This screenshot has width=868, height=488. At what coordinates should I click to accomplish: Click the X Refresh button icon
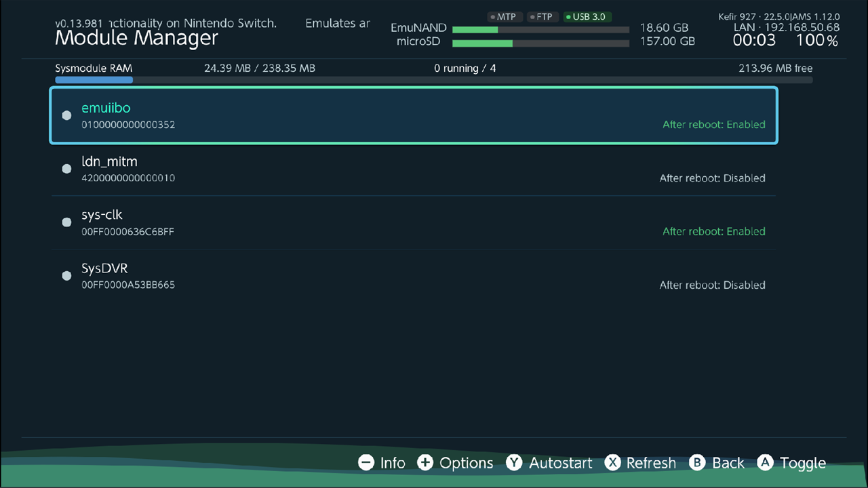(612, 462)
